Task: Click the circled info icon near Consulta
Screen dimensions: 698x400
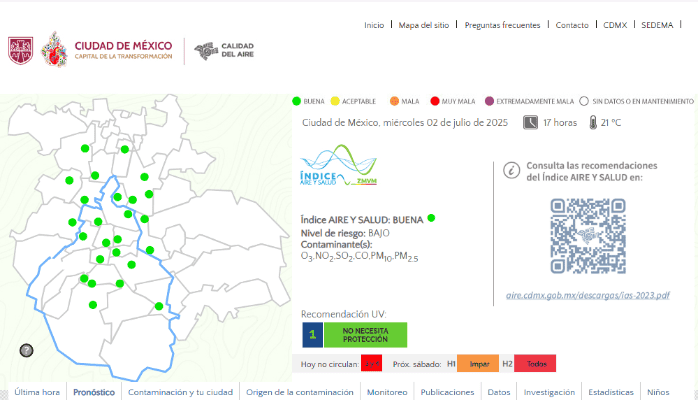Action: click(510, 170)
